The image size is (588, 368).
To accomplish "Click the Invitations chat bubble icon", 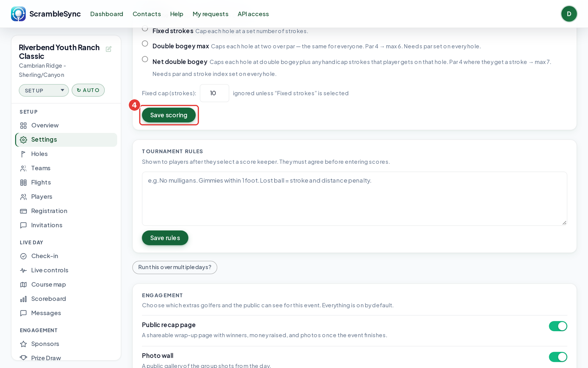I will [x=24, y=225].
